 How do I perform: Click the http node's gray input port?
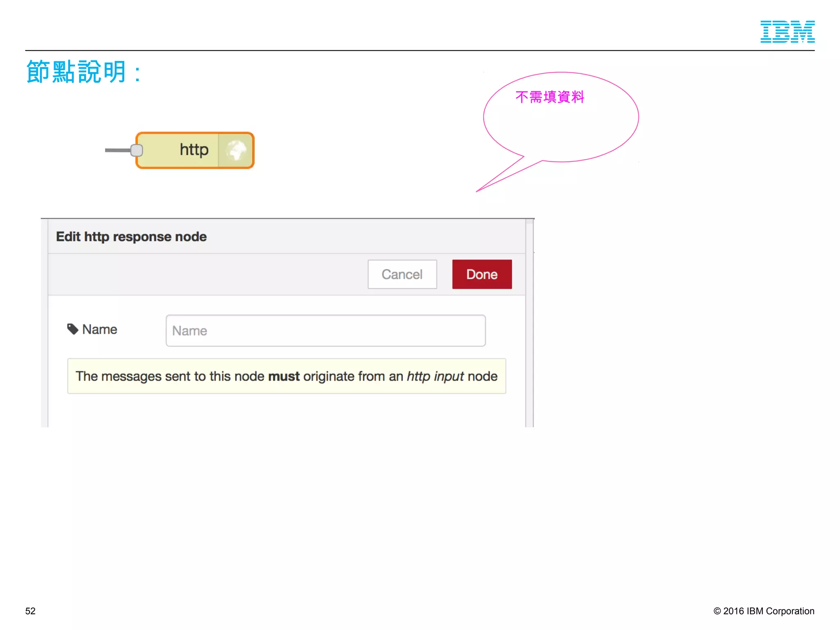[x=137, y=151]
